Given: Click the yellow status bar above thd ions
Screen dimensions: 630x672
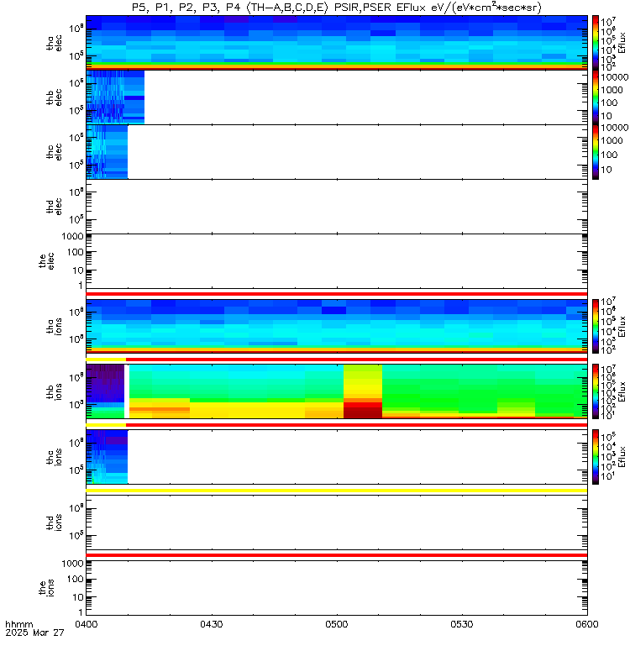Looking at the screenshot, I should click(x=337, y=491).
